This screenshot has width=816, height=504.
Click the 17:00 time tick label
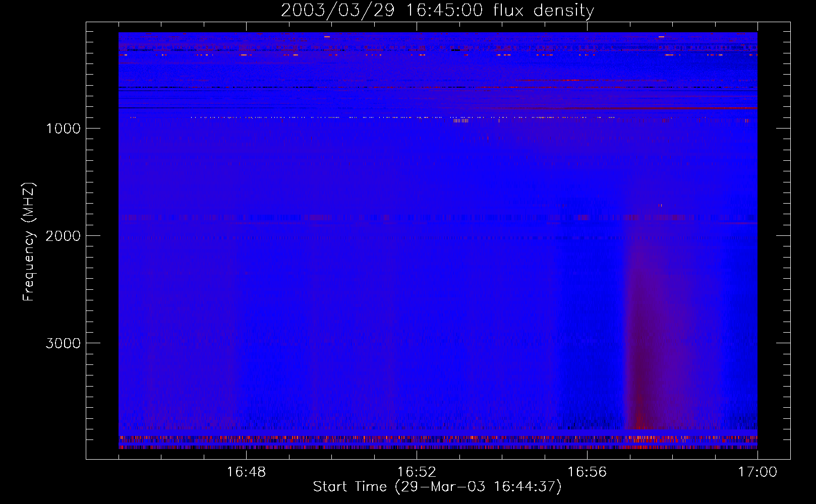(757, 472)
